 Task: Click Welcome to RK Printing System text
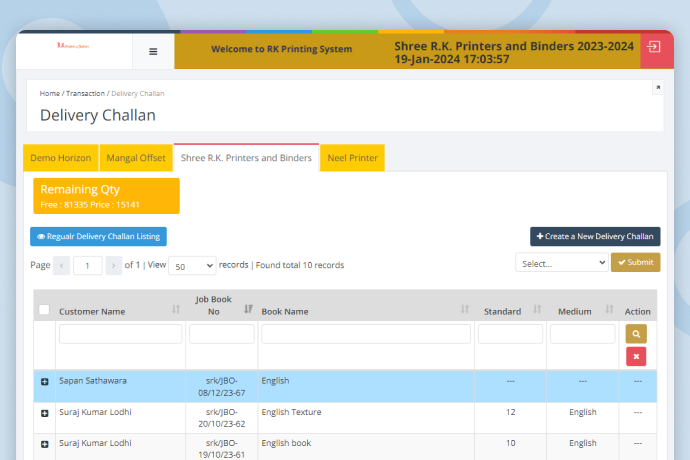pos(282,49)
